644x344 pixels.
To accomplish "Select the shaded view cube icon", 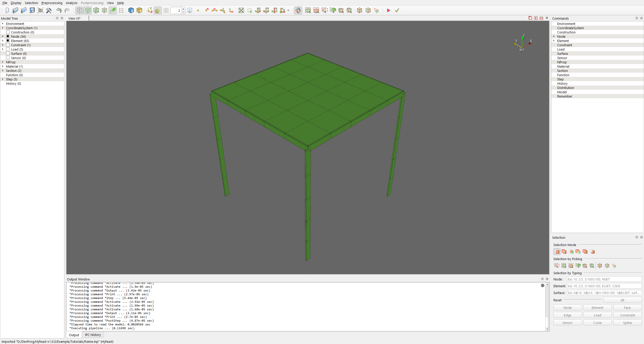I will [x=88, y=10].
